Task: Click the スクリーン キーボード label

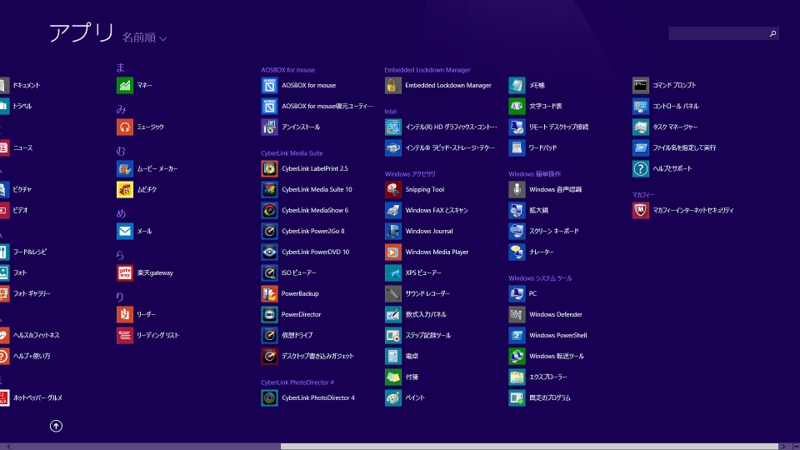Action: (x=554, y=231)
